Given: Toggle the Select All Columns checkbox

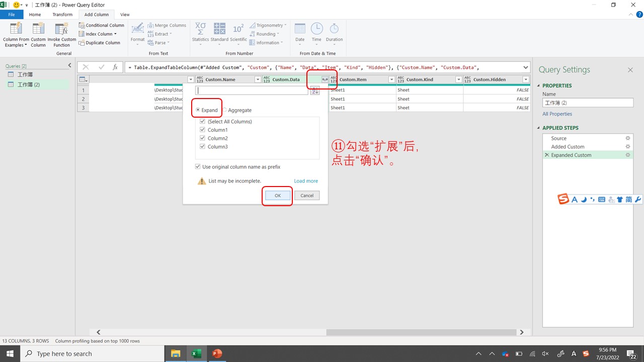Looking at the screenshot, I should click(x=202, y=122).
